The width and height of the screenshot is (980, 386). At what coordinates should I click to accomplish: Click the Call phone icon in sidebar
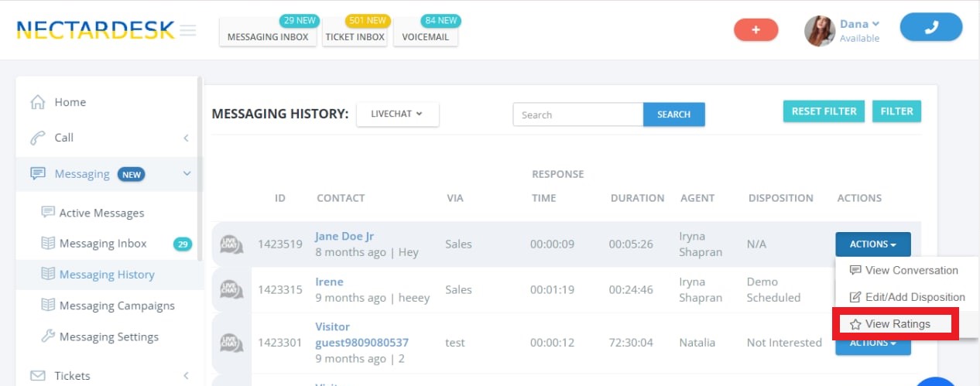[37, 138]
